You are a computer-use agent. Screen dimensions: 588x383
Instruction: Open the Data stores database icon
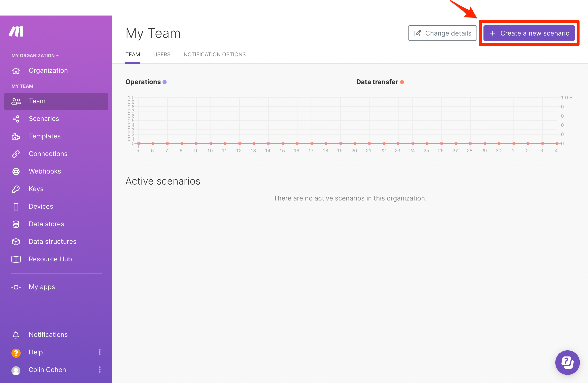(x=16, y=224)
